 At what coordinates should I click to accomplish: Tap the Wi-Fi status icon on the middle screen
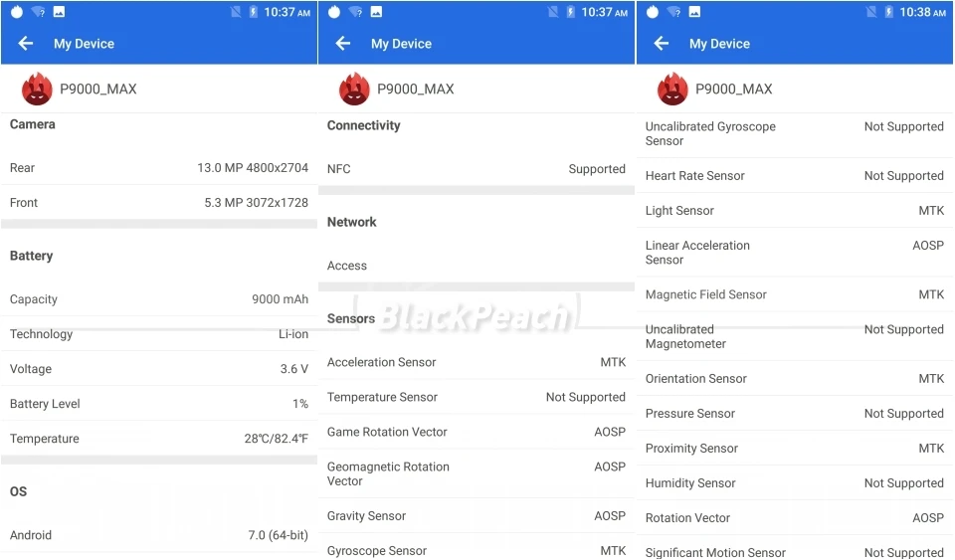coord(356,12)
